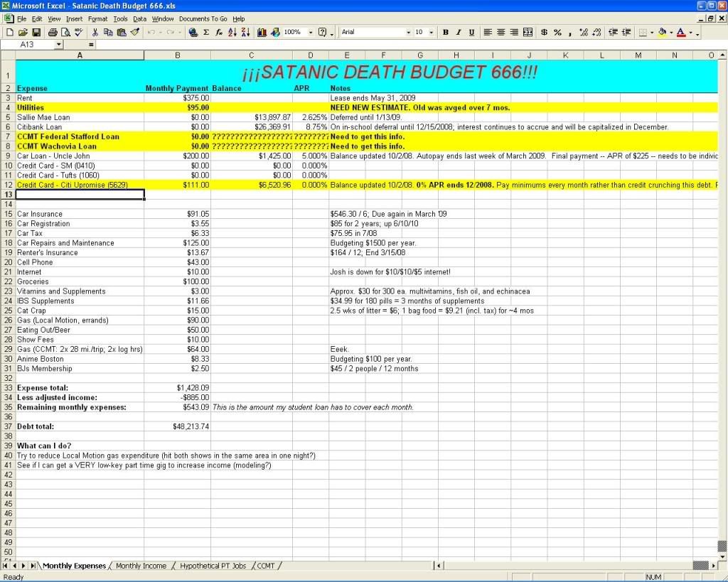This screenshot has height=582, width=728.
Task: Increase the cell indent
Action: (x=626, y=33)
